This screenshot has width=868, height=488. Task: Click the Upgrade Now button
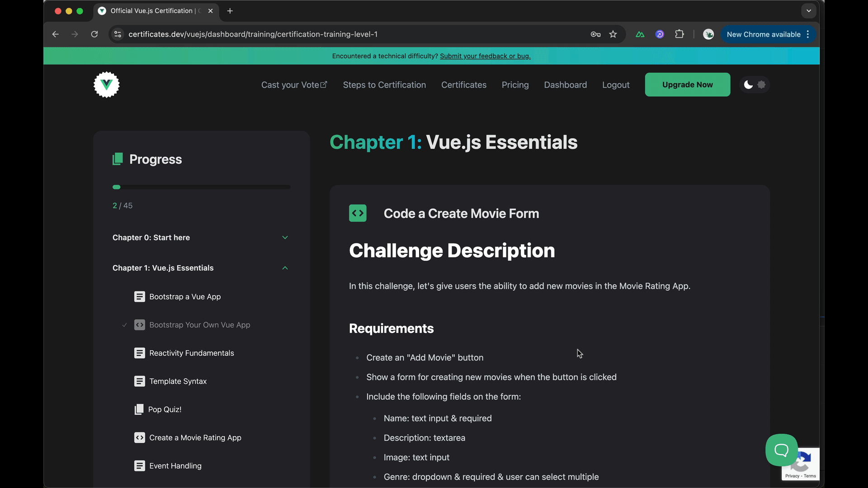tap(687, 84)
